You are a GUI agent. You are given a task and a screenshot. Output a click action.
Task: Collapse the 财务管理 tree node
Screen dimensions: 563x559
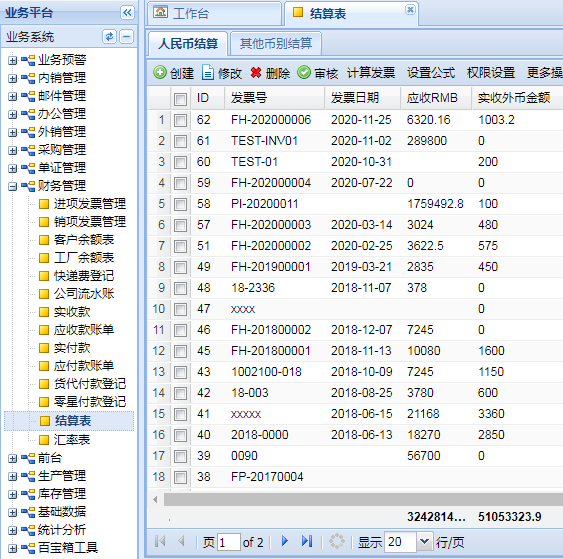click(x=12, y=186)
